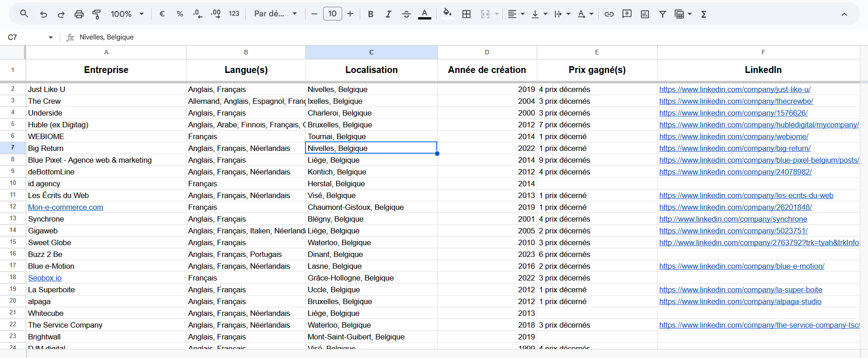This screenshot has height=358, width=868.
Task: Click the insert chart icon
Action: tap(645, 14)
